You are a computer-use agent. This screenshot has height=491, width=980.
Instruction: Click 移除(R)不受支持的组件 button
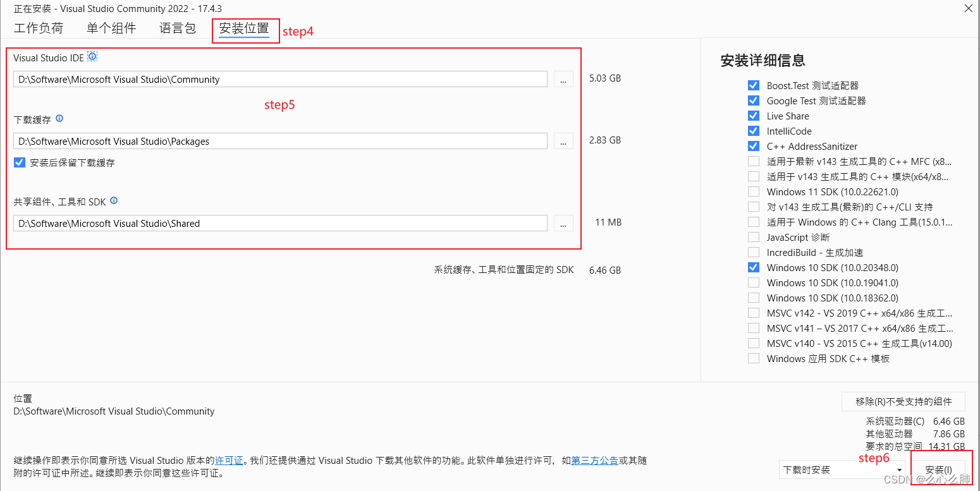click(903, 401)
